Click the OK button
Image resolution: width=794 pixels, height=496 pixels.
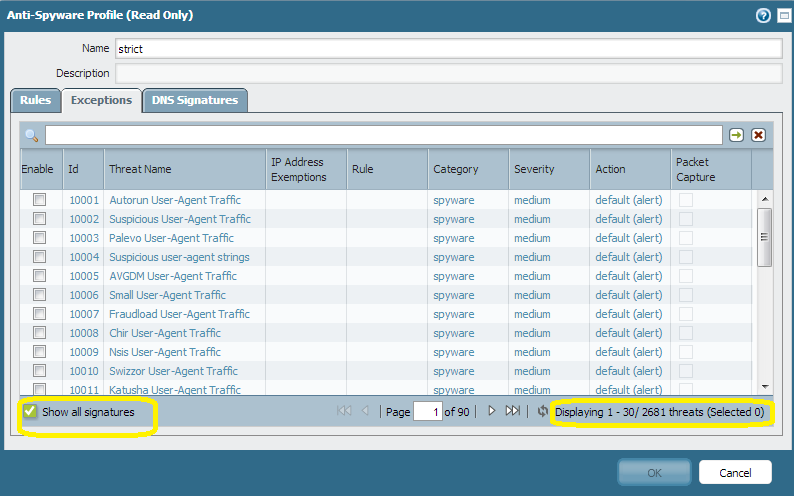point(654,472)
